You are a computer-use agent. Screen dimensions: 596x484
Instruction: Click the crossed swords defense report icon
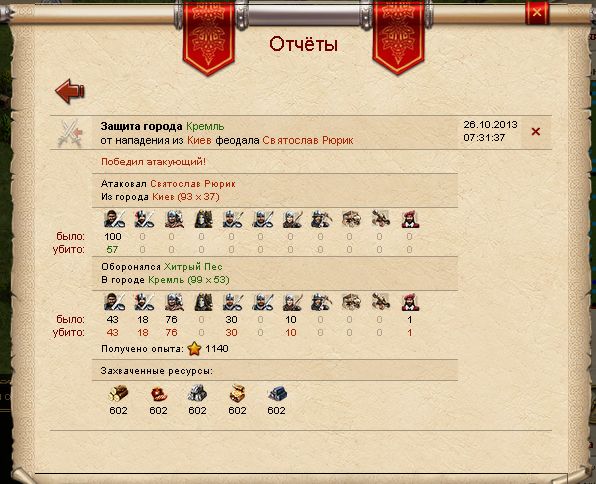(x=71, y=133)
